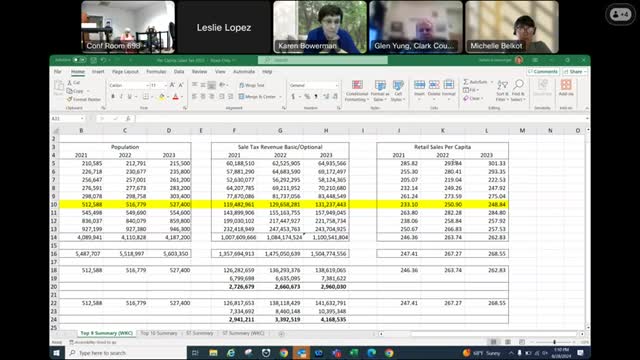Click the Insert Function fx icon

(x=128, y=118)
